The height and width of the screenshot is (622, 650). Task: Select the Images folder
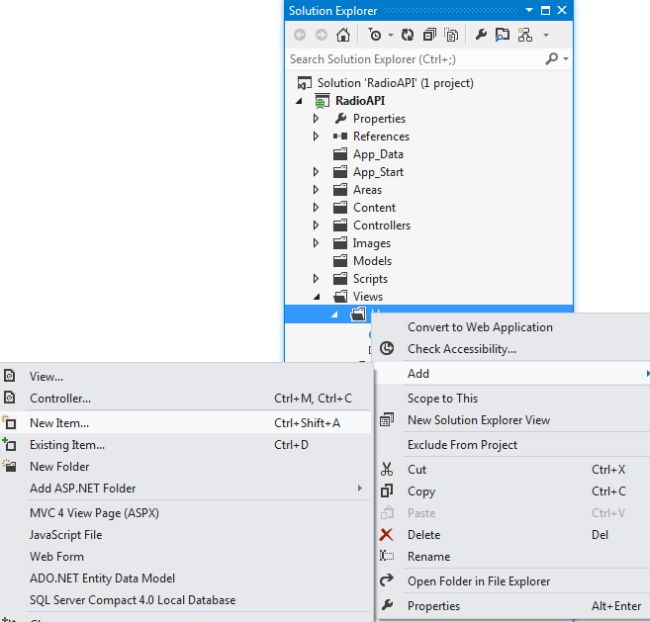[x=362, y=243]
